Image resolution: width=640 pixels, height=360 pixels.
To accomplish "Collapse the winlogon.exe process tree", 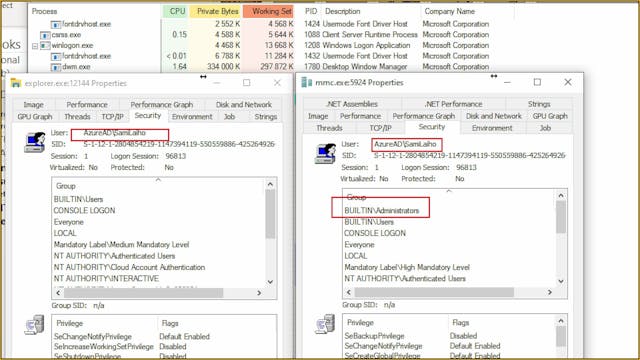I will (35, 46).
